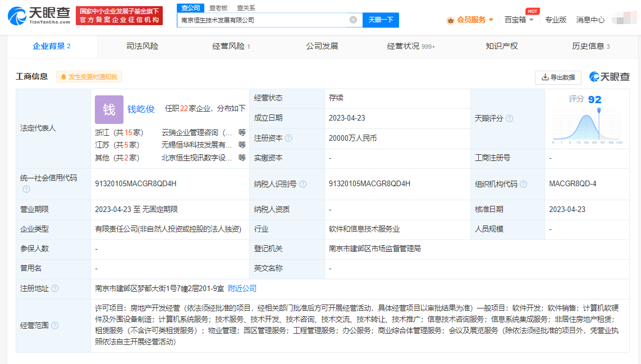Click the help icon beside 注册资本
The width and height of the screenshot is (641, 364).
(289, 138)
